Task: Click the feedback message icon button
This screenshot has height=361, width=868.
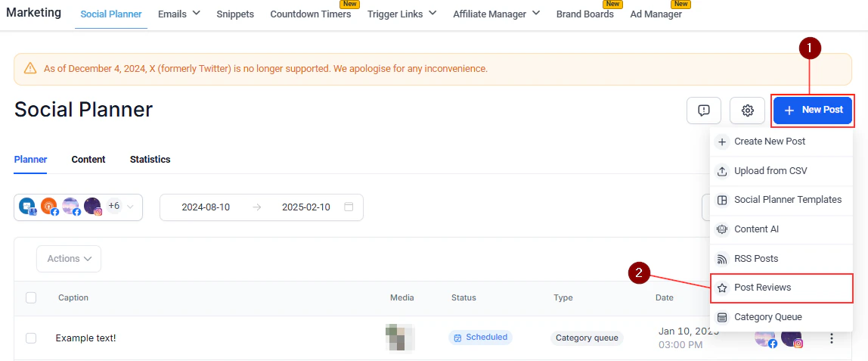Action: click(x=704, y=110)
